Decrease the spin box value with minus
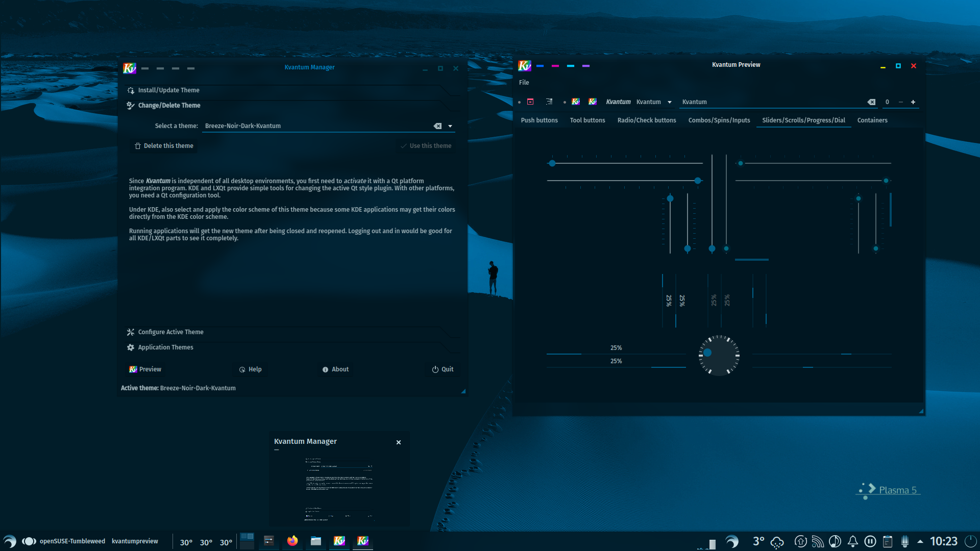This screenshot has height=551, width=980. pyautogui.click(x=901, y=102)
